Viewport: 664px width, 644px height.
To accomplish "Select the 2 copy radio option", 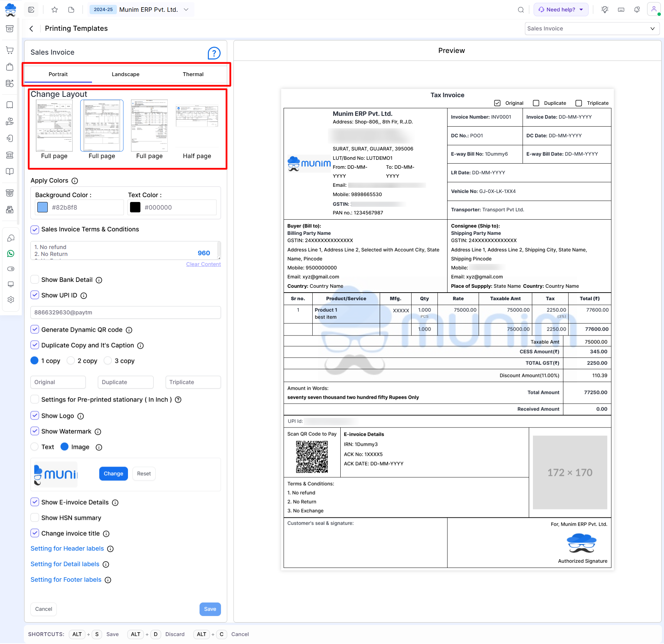I will point(71,361).
